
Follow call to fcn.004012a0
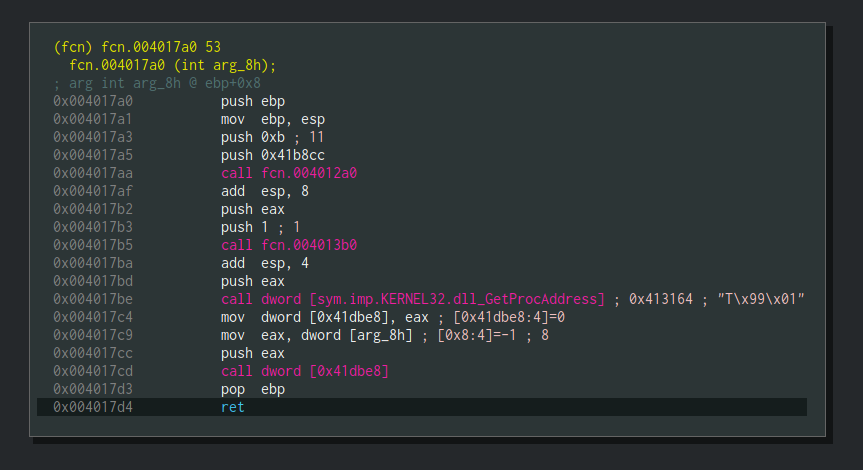(x=289, y=173)
